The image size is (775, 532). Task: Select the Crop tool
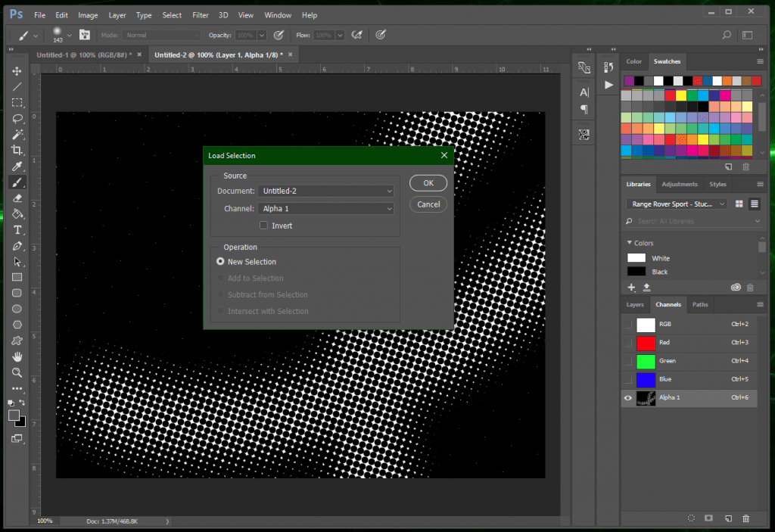click(x=17, y=151)
